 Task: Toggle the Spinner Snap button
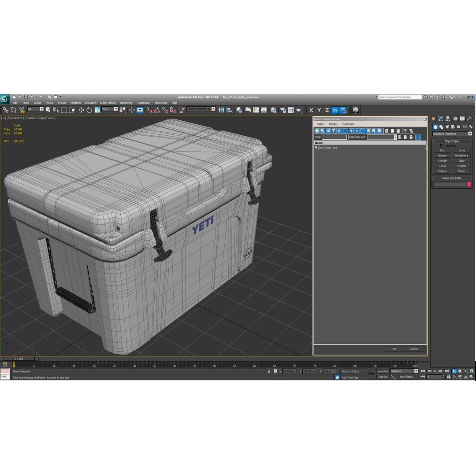(x=173, y=110)
